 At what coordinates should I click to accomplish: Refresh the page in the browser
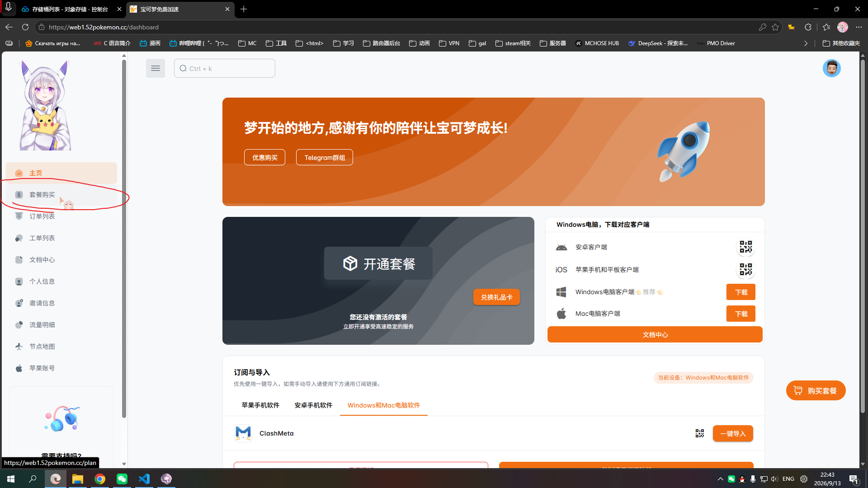(25, 27)
